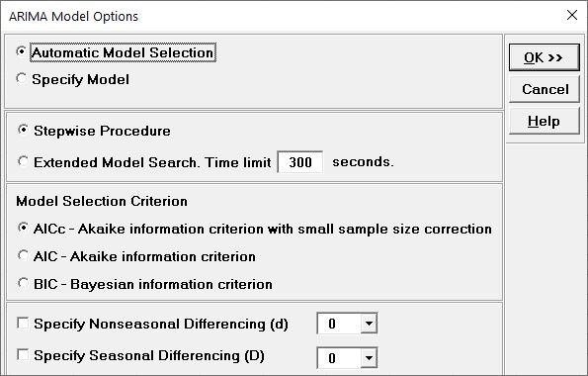Click the time limit seconds field
The width and height of the screenshot is (588, 376).
click(x=300, y=162)
